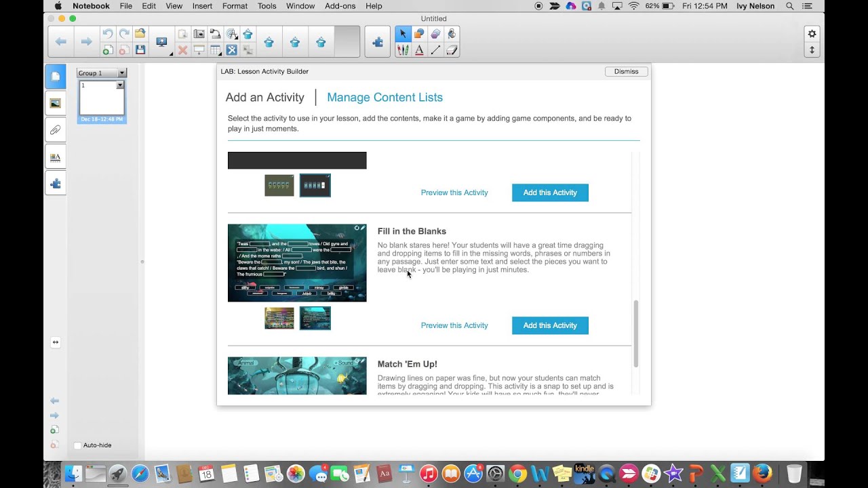Screen dimensions: 868x488
Task: Open a file with the folder icon
Action: (x=140, y=34)
